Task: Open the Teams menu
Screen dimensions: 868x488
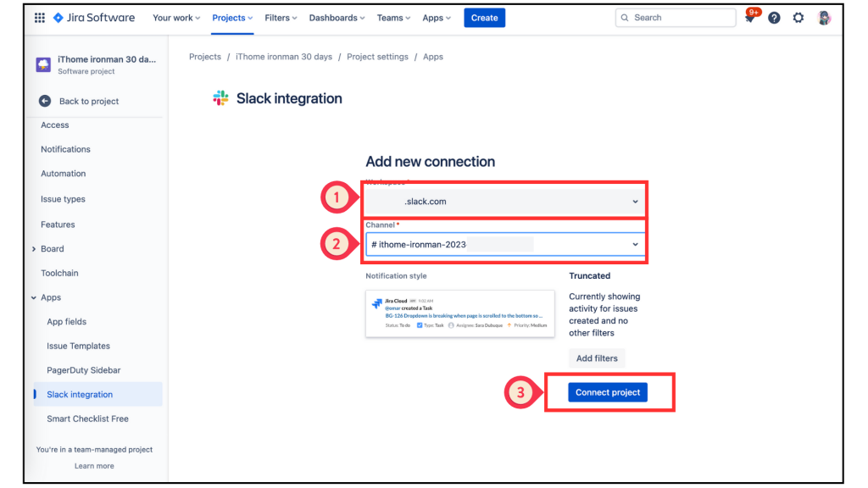Action: click(x=393, y=18)
